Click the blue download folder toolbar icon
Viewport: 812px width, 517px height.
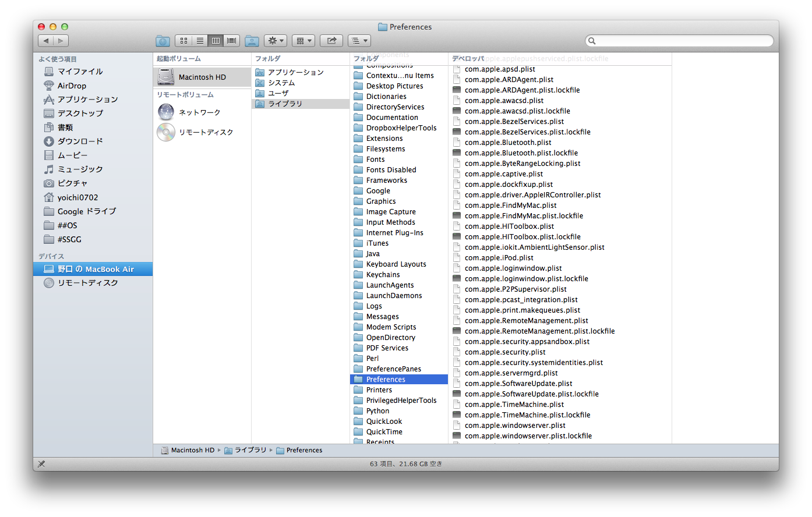pyautogui.click(x=163, y=41)
